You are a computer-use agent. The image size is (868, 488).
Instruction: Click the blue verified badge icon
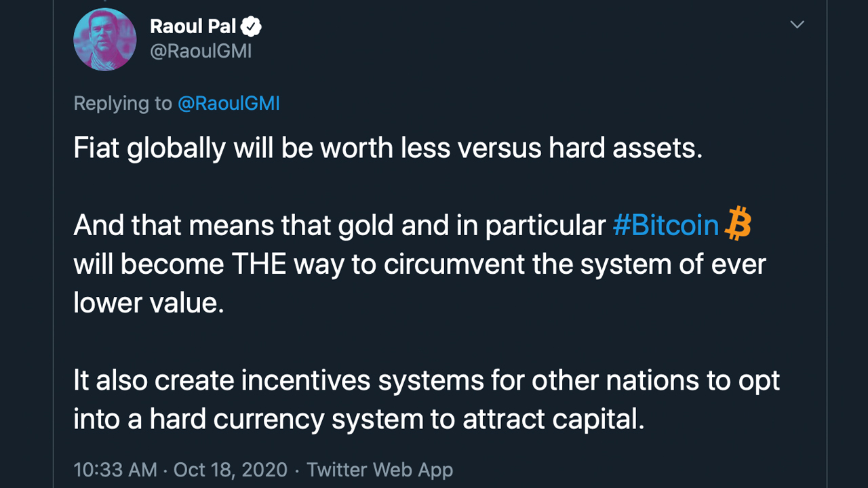tap(252, 27)
